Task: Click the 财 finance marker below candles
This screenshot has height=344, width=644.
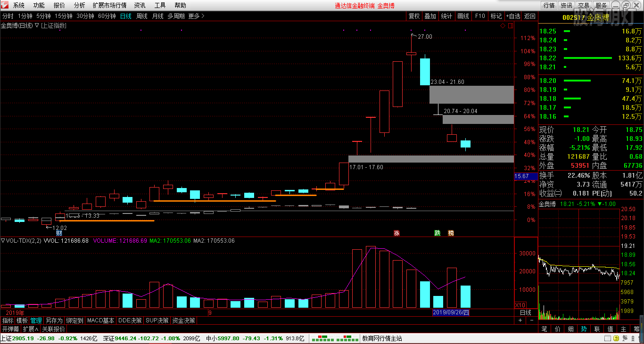Action: [59, 233]
